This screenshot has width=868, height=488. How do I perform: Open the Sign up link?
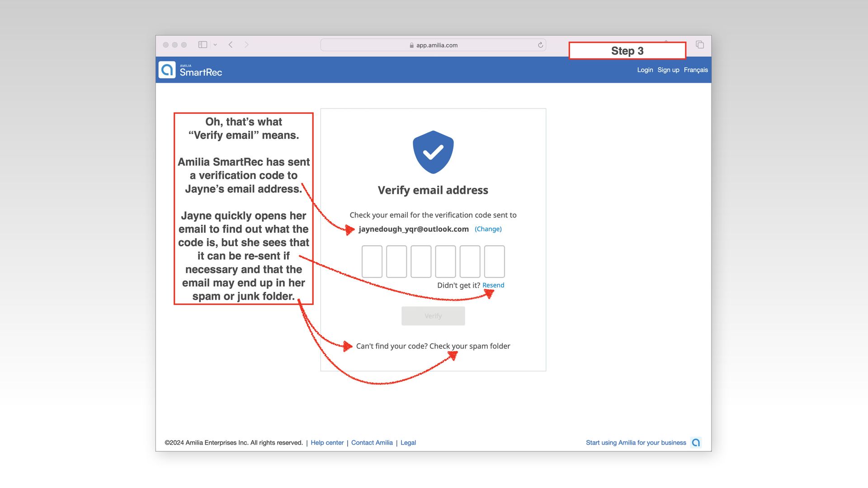[x=668, y=70]
